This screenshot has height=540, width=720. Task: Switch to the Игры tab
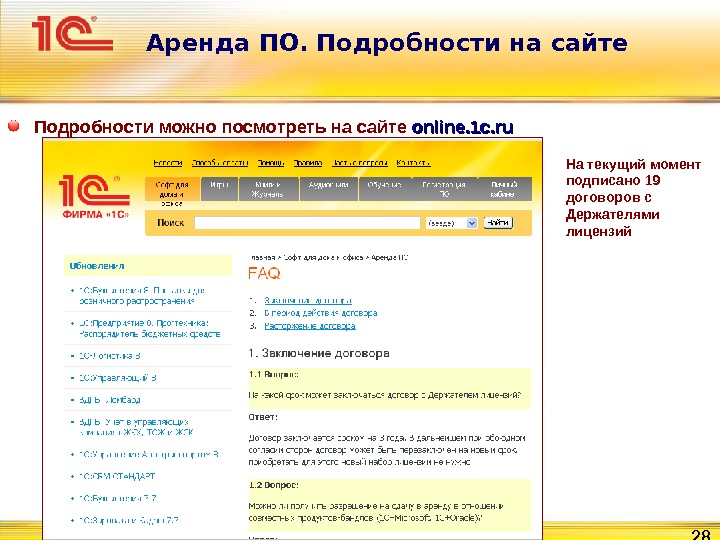coord(219,189)
